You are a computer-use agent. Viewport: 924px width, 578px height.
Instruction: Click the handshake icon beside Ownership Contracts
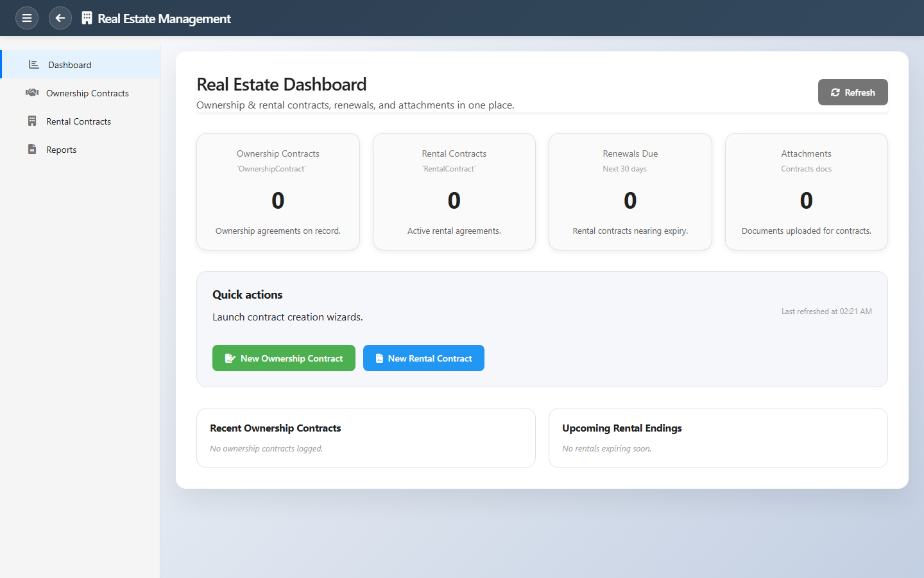pos(32,93)
